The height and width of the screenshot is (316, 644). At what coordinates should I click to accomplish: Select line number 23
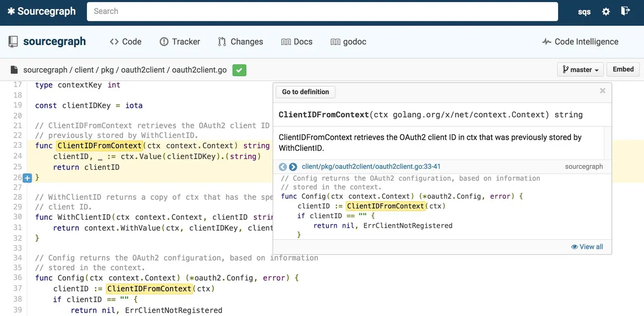[x=17, y=146]
